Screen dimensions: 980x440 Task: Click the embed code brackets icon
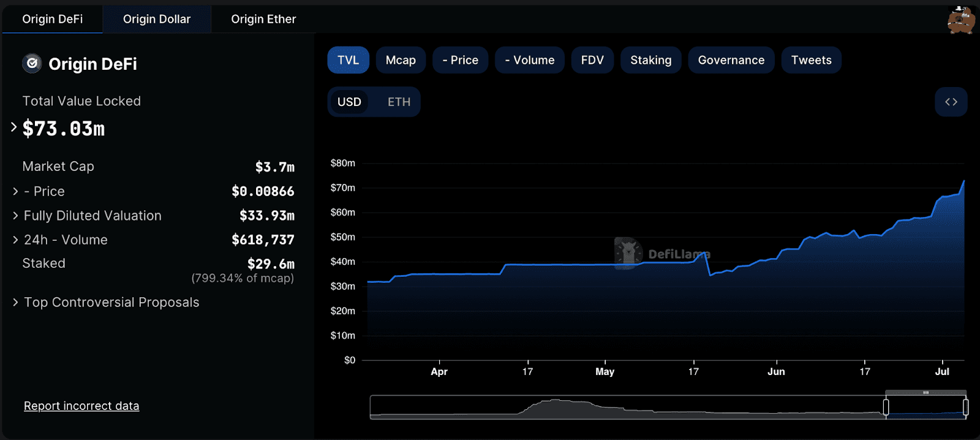coord(951,102)
